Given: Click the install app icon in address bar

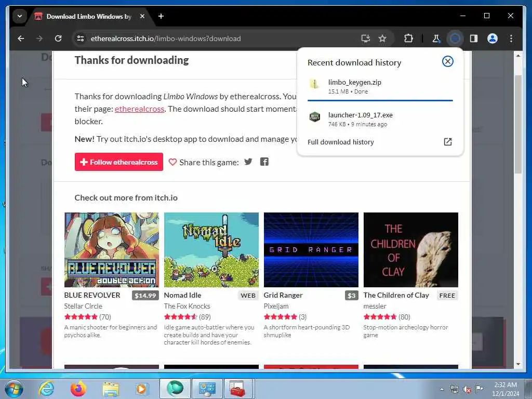Looking at the screenshot, I should (365, 38).
